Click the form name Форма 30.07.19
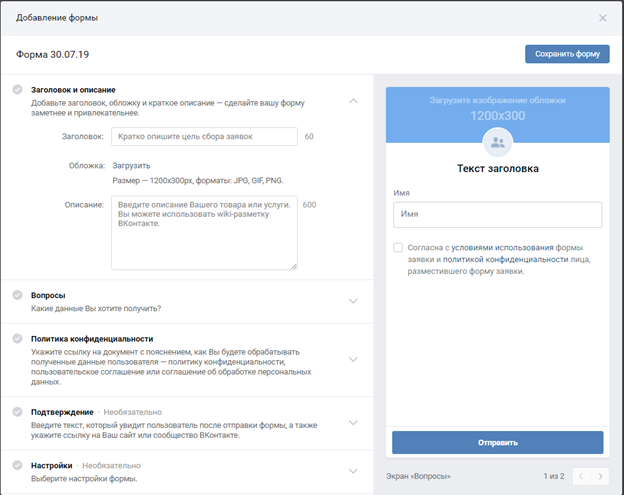 click(x=53, y=55)
